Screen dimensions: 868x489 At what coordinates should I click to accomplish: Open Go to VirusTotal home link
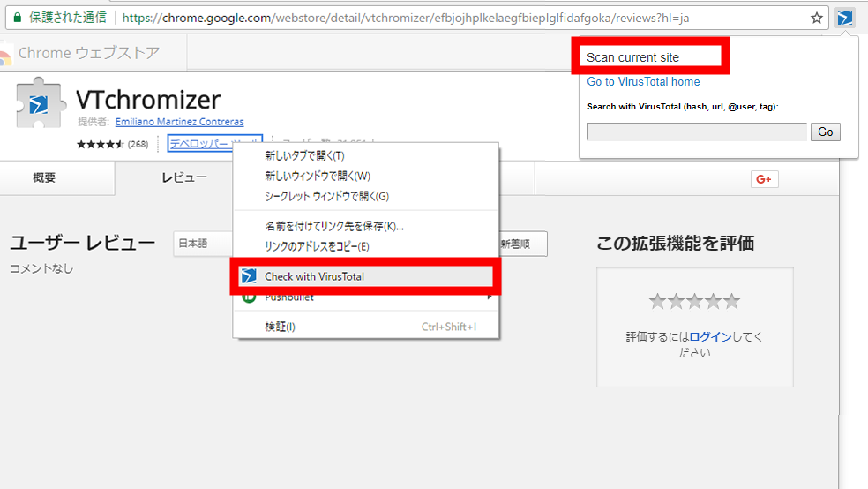pyautogui.click(x=643, y=82)
